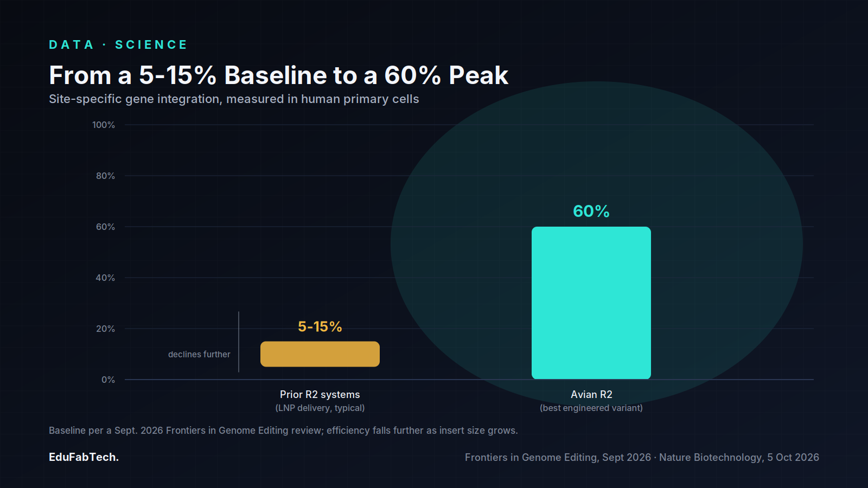Select the 'declines further' annotation
Image resolution: width=868 pixels, height=488 pixels.
point(199,354)
